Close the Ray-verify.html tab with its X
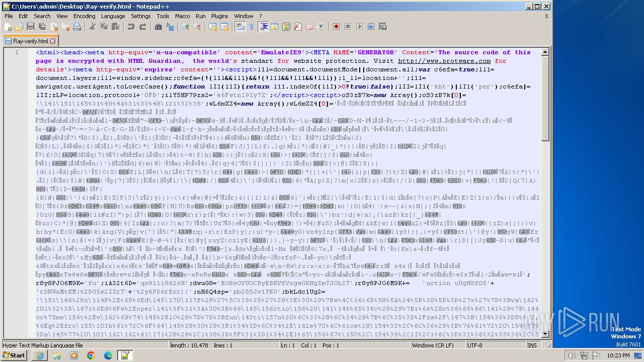Image resolution: width=644 pixels, height=362 pixels. (x=52, y=41)
